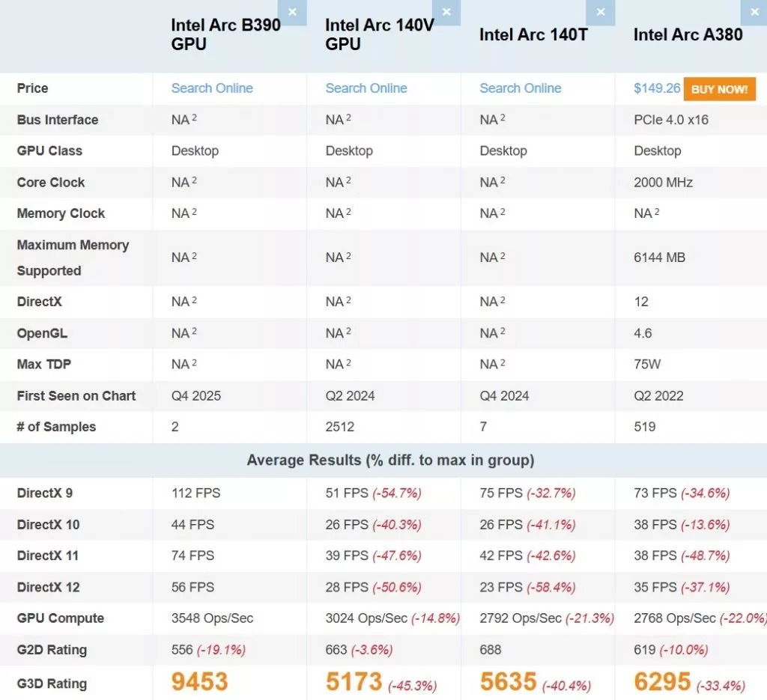The image size is (767, 700).
Task: Open Search Online link under Arc 140V
Action: [x=366, y=88]
